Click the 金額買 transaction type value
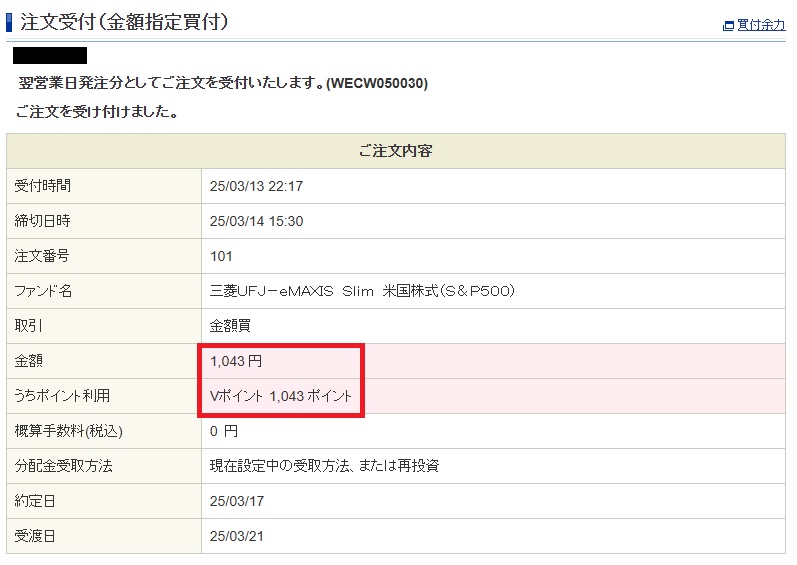797x565 pixels. (x=231, y=326)
